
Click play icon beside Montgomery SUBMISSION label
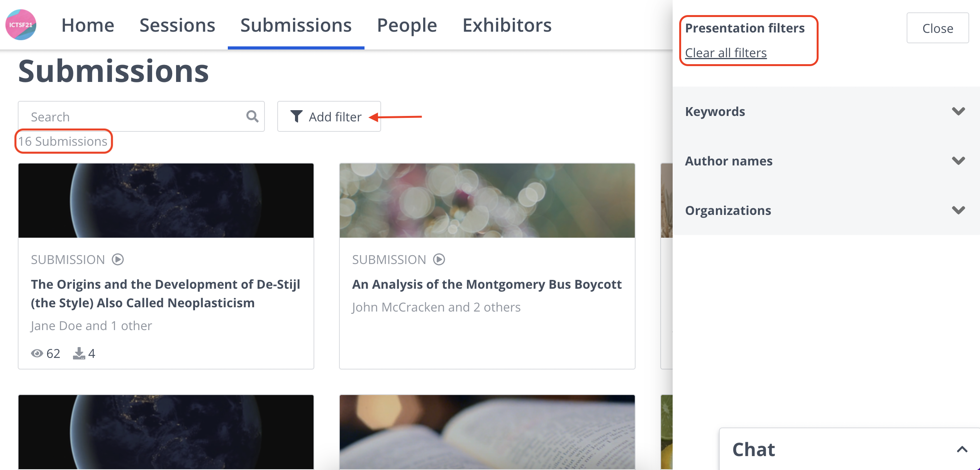pyautogui.click(x=439, y=259)
